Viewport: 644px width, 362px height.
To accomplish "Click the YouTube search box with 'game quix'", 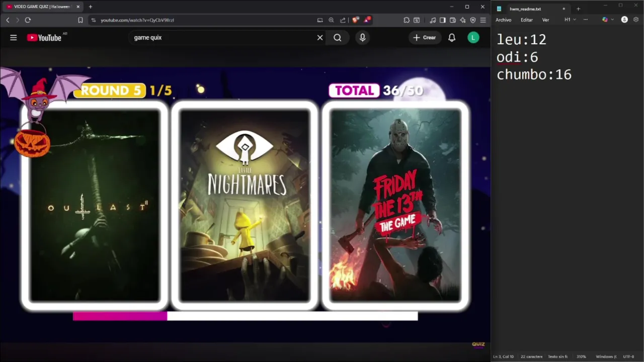I will [221, 38].
